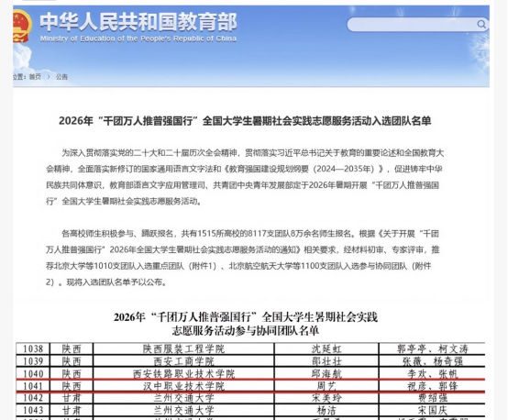
Task: Click the announcement headline title
Action: 245,121
